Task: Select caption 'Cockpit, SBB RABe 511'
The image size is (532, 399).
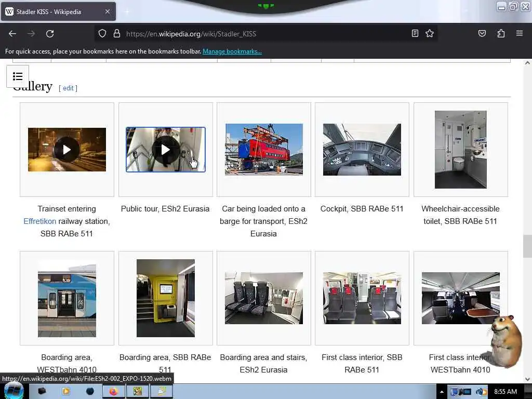Action: pyautogui.click(x=362, y=209)
